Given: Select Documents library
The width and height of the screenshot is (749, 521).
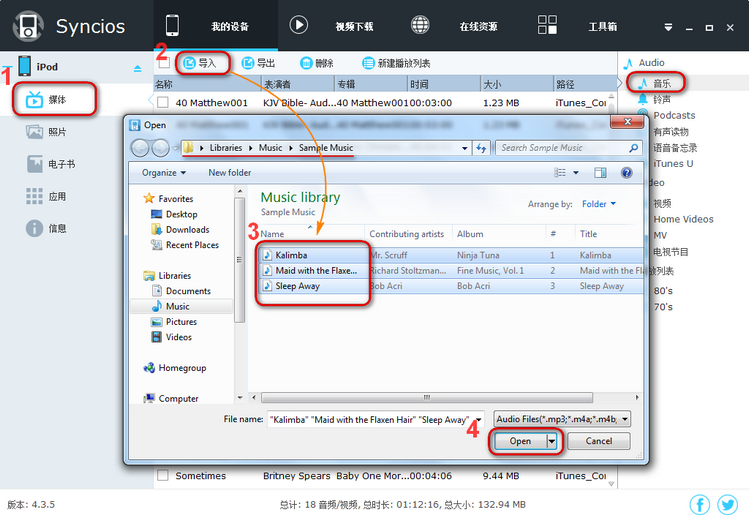Looking at the screenshot, I should click(x=181, y=291).
